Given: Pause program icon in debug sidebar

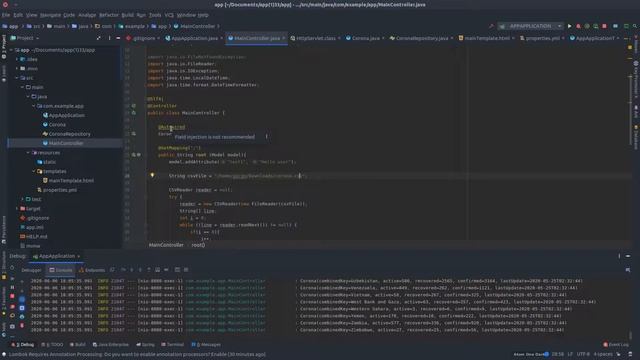Looking at the screenshot, I should tap(12, 287).
